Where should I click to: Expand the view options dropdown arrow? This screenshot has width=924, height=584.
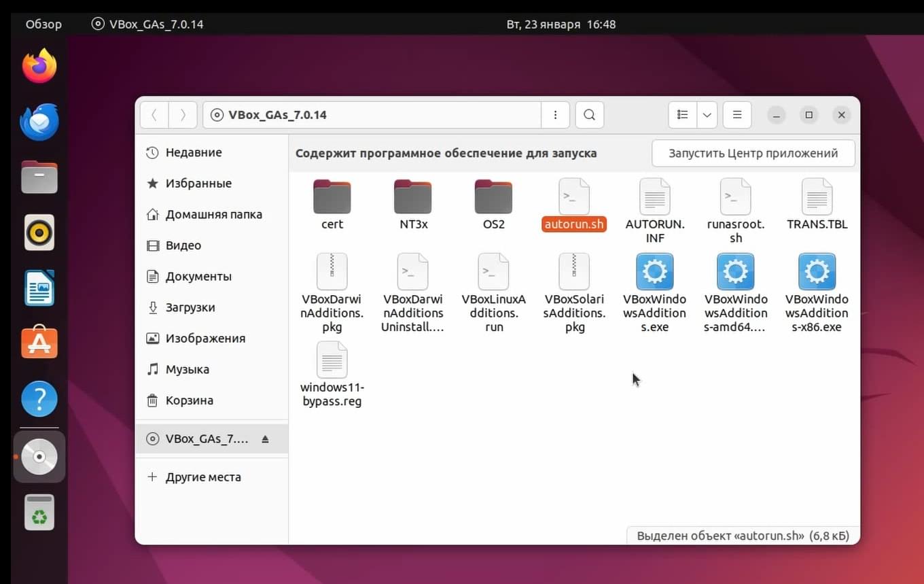(x=707, y=115)
